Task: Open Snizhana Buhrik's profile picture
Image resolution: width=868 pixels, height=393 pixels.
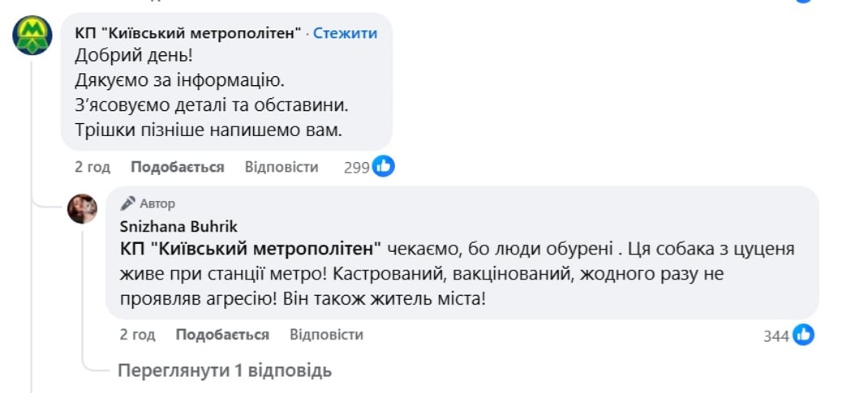Action: pyautogui.click(x=82, y=209)
